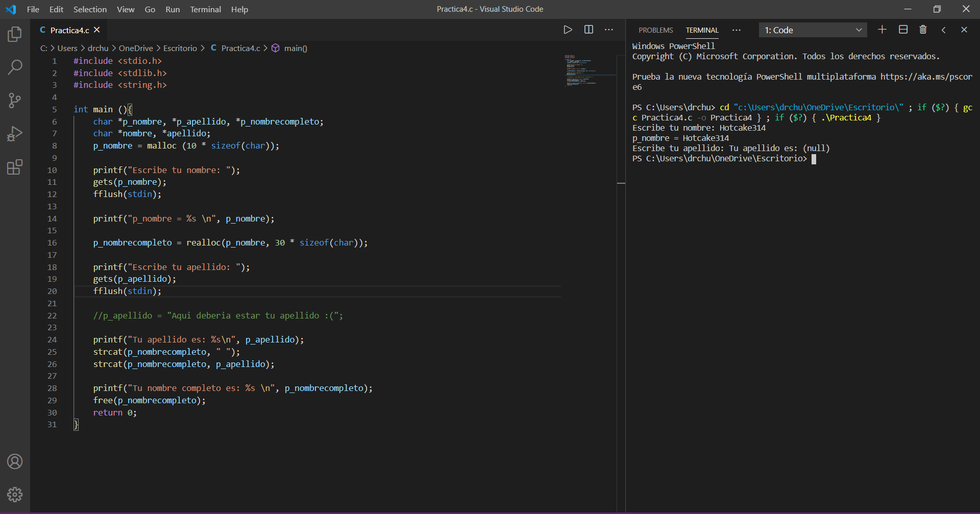Open the Extensions view
This screenshot has height=514, width=980.
click(15, 167)
